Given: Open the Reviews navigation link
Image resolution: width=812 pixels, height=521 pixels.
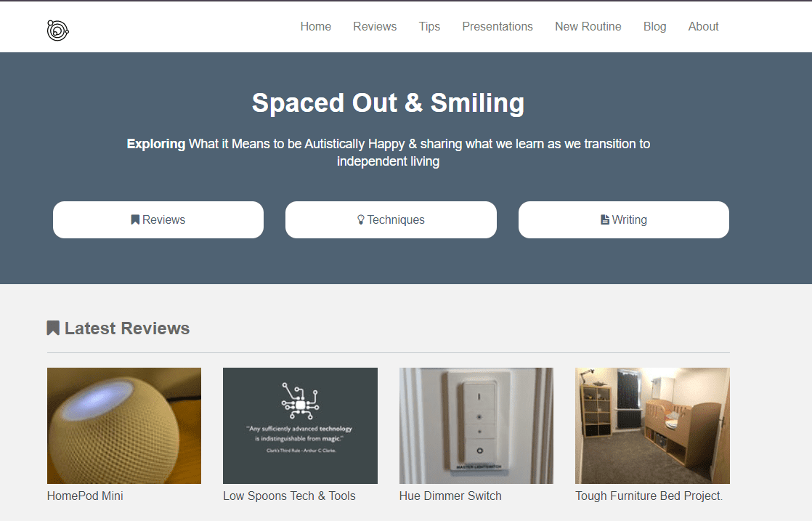Looking at the screenshot, I should pyautogui.click(x=375, y=26).
